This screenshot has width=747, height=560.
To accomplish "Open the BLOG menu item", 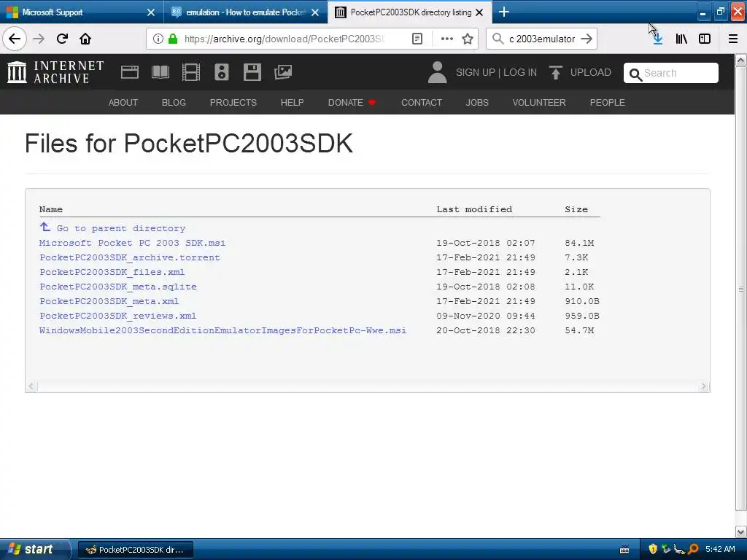I will tap(174, 102).
